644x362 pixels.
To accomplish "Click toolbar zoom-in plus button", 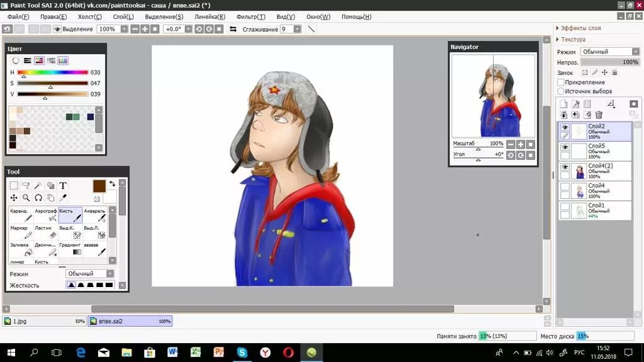I will (145, 29).
